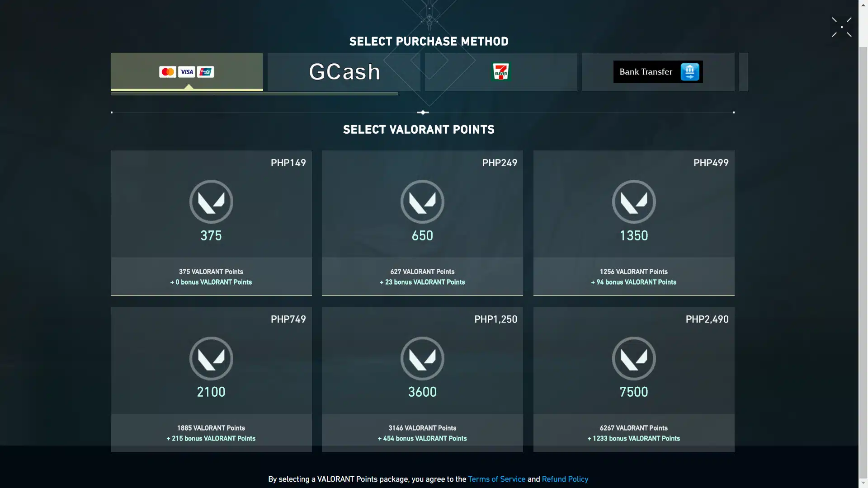The image size is (868, 488).
Task: Choose GCash as purchase method
Action: point(344,72)
